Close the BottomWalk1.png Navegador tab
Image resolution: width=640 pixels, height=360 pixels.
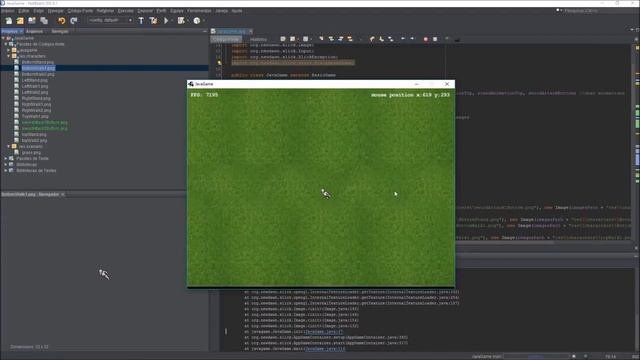(63, 194)
